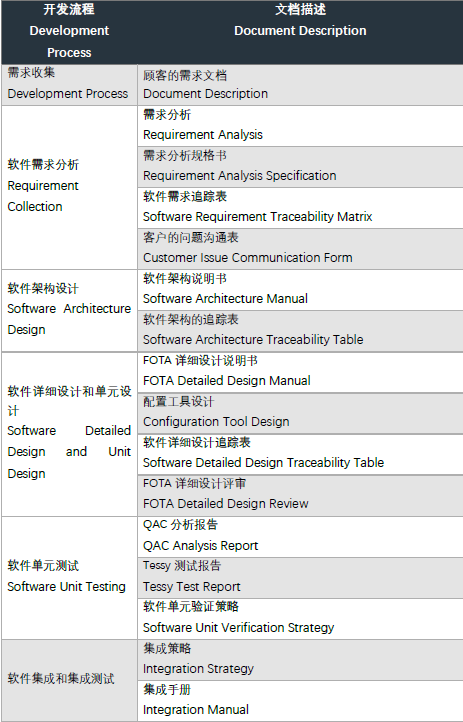463x722 pixels.
Task: Select the Software Architecture Manual cell
Action: tap(300, 290)
